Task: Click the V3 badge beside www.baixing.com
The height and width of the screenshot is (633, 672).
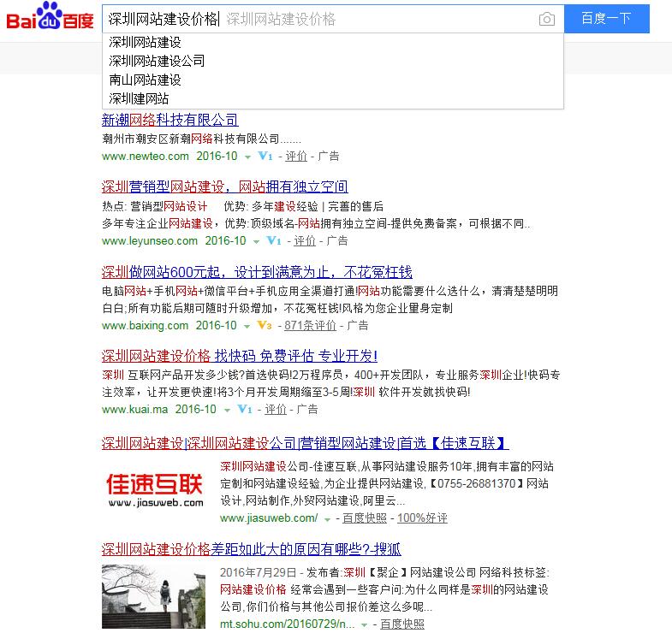Action: coord(265,326)
